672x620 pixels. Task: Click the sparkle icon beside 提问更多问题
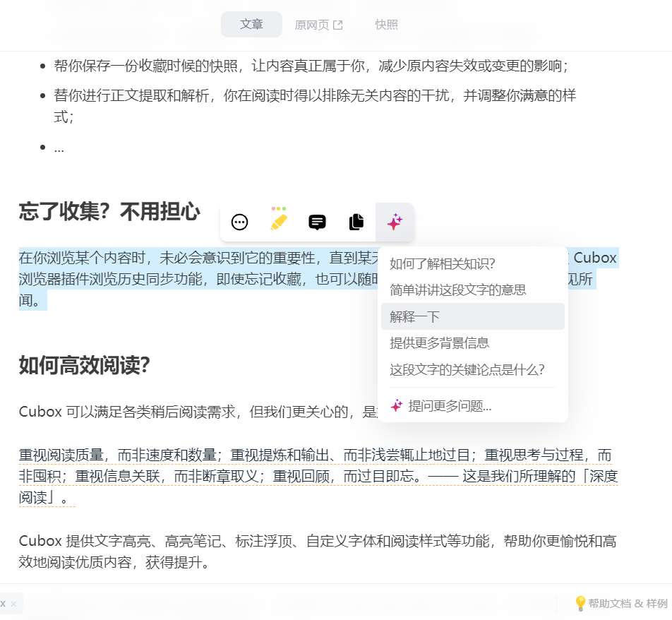pos(397,405)
